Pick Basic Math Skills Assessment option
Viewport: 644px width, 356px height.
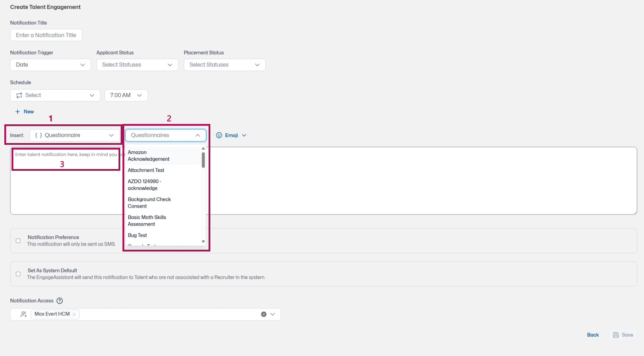pos(147,221)
